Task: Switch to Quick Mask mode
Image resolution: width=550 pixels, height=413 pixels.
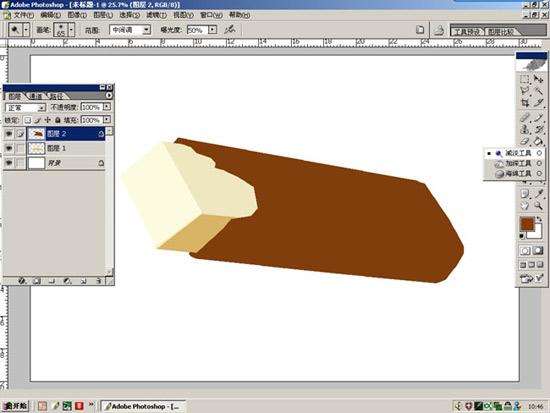Action: [x=538, y=250]
